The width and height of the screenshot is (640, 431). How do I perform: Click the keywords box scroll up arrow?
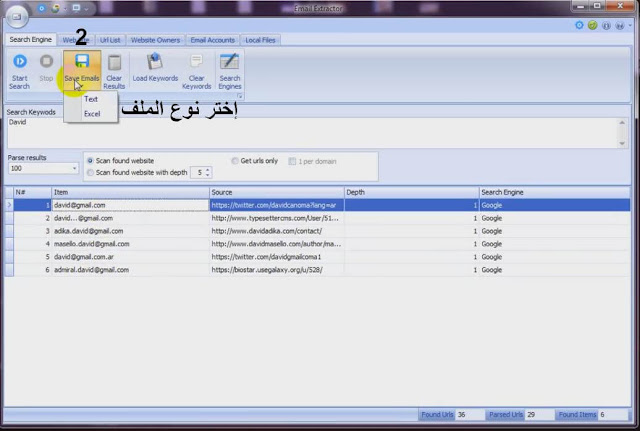(x=622, y=122)
